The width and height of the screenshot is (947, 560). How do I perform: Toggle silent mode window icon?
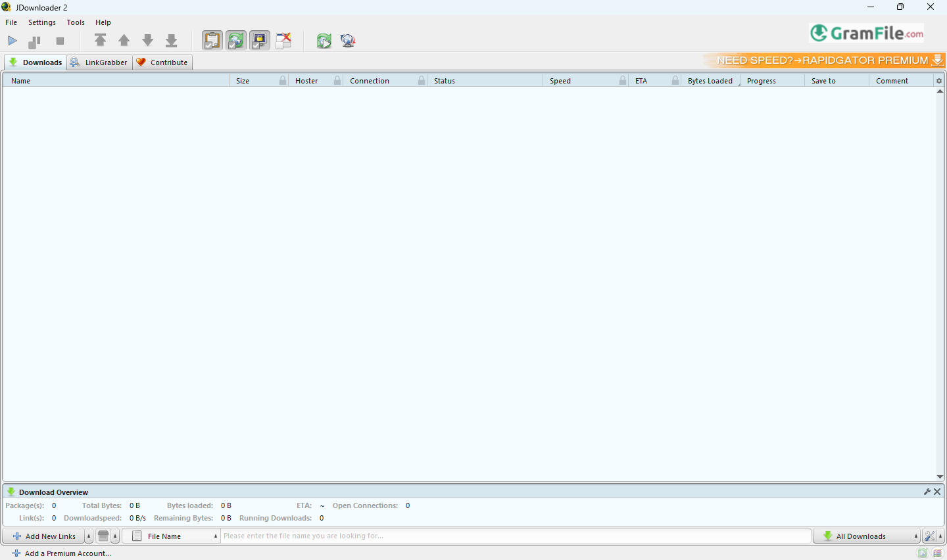(x=283, y=41)
